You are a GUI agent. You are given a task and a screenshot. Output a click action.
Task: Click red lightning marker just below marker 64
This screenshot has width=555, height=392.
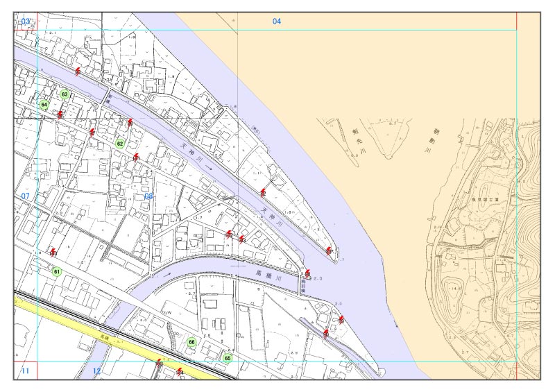point(61,114)
